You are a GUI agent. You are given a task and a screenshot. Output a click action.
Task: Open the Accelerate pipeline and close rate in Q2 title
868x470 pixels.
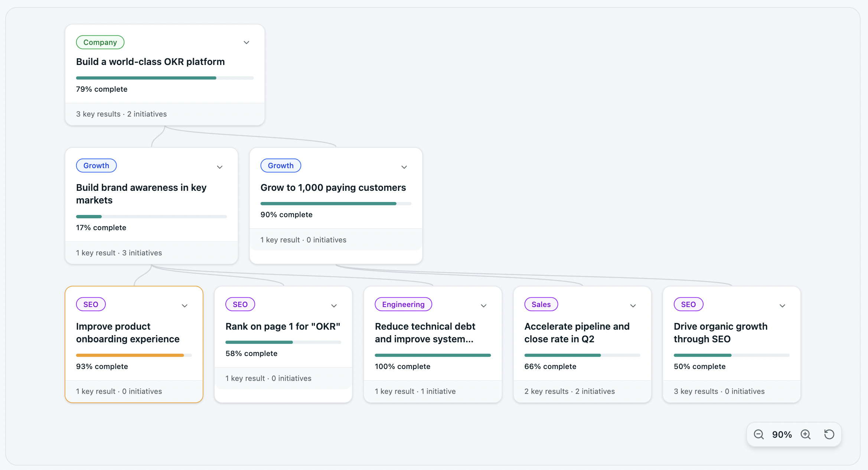click(577, 333)
